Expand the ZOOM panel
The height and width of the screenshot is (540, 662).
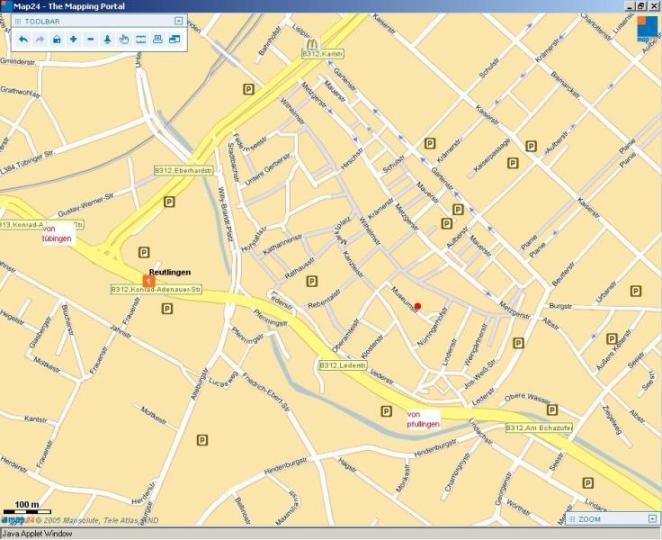click(x=652, y=519)
